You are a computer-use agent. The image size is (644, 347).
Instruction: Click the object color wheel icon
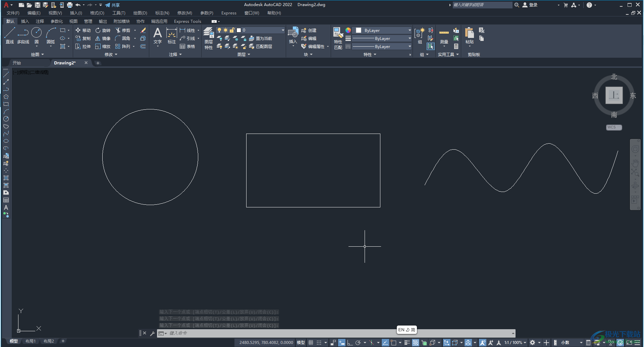pos(348,30)
